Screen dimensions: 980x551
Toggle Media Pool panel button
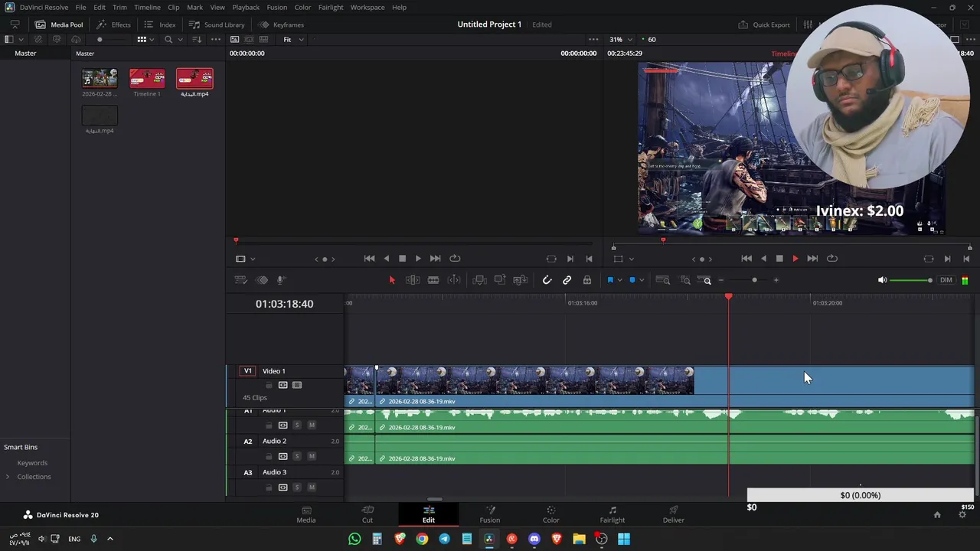point(59,24)
